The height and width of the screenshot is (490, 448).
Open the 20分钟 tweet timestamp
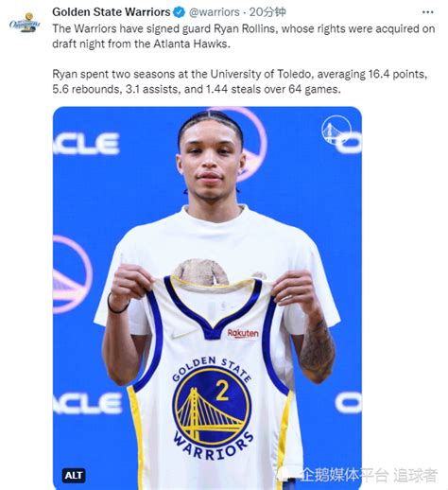click(x=267, y=12)
